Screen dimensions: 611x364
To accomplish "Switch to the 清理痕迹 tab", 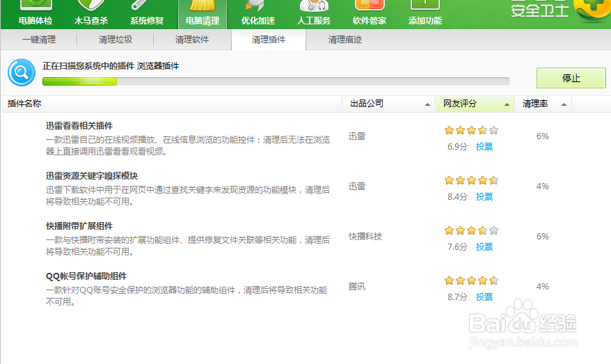I will (x=345, y=40).
